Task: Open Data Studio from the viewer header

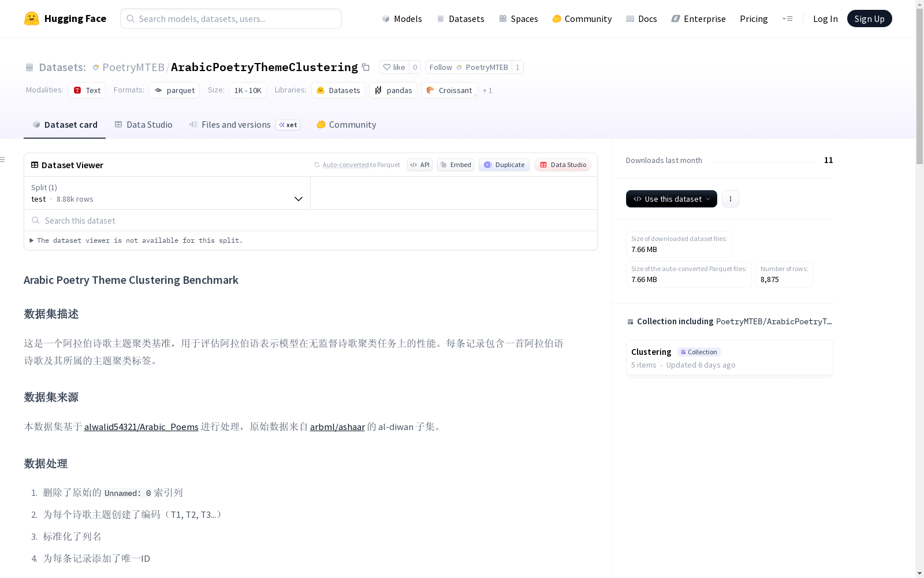Action: pyautogui.click(x=562, y=165)
